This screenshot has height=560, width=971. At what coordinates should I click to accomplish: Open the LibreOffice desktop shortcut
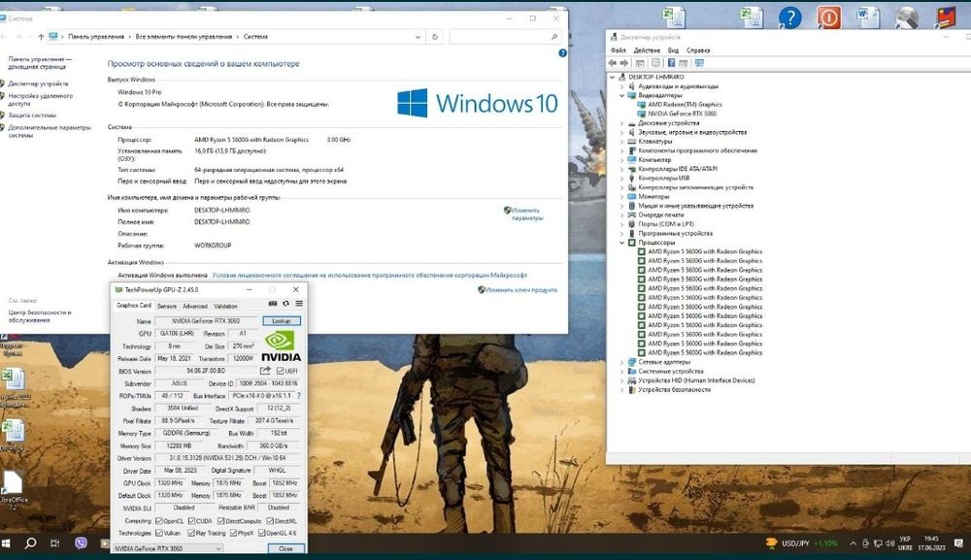(13, 488)
